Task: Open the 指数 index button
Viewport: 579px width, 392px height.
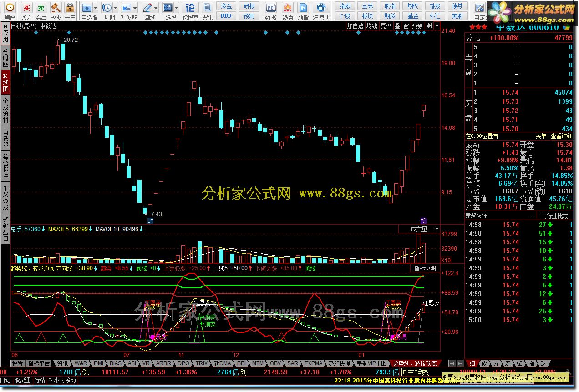Action: (345, 6)
